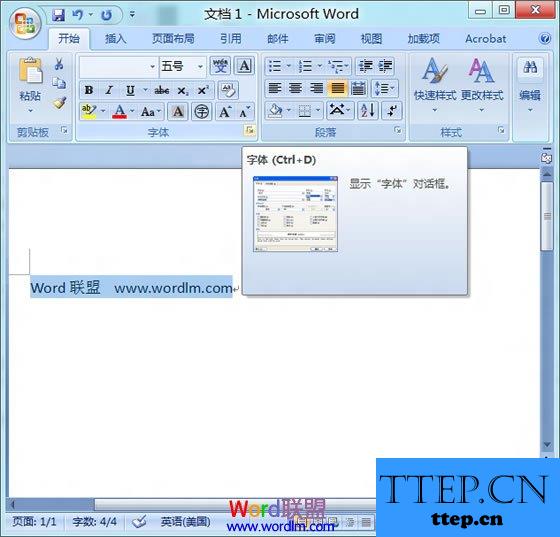The width and height of the screenshot is (560, 537).
Task: Toggle bold formatting
Action: coord(89,90)
